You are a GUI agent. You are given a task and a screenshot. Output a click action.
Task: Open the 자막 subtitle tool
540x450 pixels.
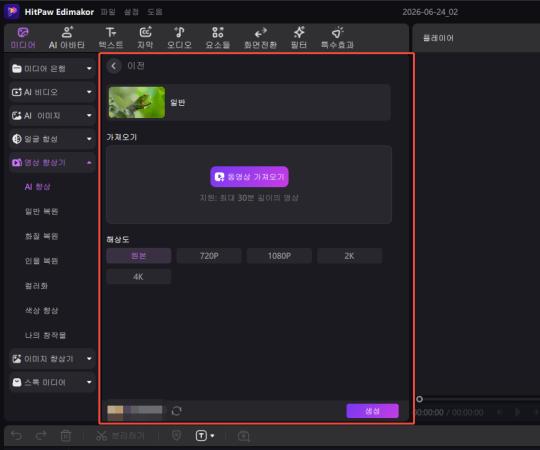pos(145,38)
